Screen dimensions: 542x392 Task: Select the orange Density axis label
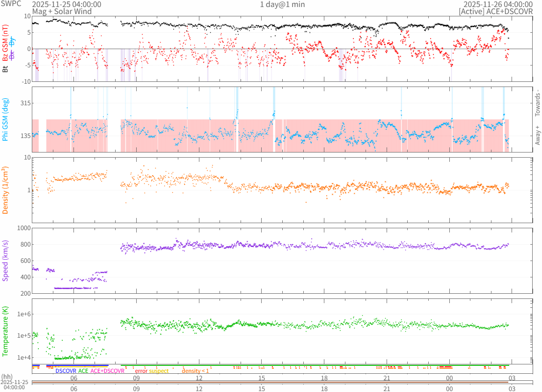(x=6, y=190)
